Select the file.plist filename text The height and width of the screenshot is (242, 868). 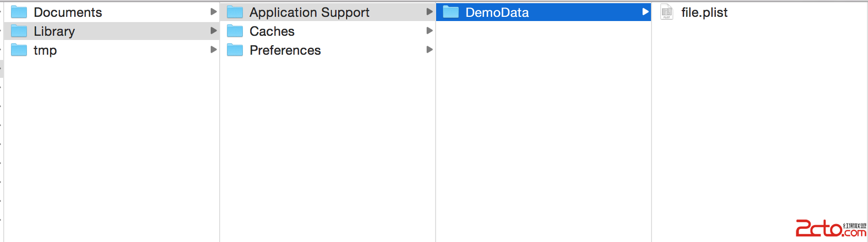pyautogui.click(x=704, y=12)
